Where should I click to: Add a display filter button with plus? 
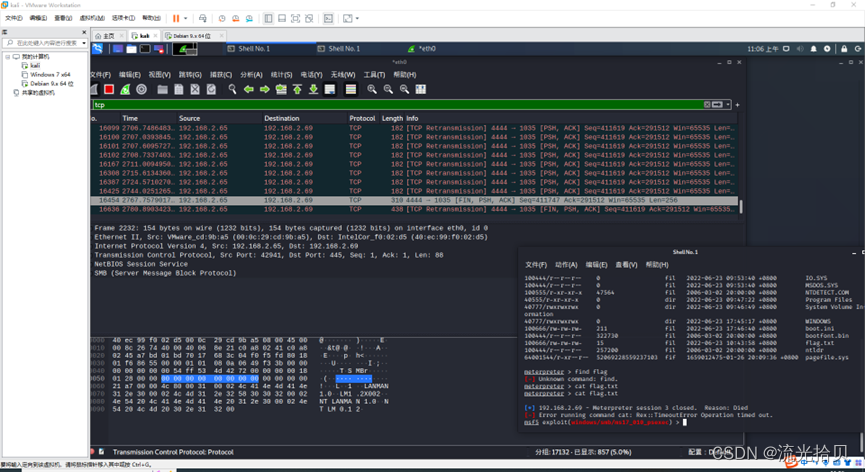pyautogui.click(x=738, y=105)
